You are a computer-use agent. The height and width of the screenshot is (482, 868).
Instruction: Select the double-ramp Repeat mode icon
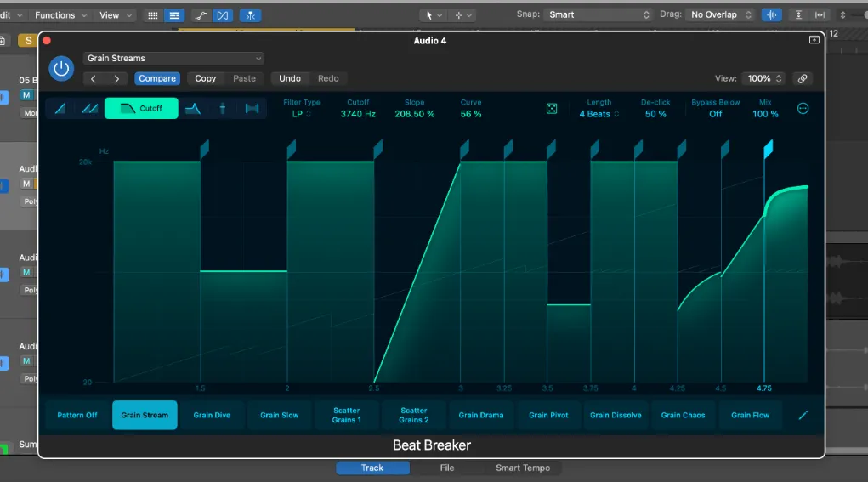click(89, 109)
